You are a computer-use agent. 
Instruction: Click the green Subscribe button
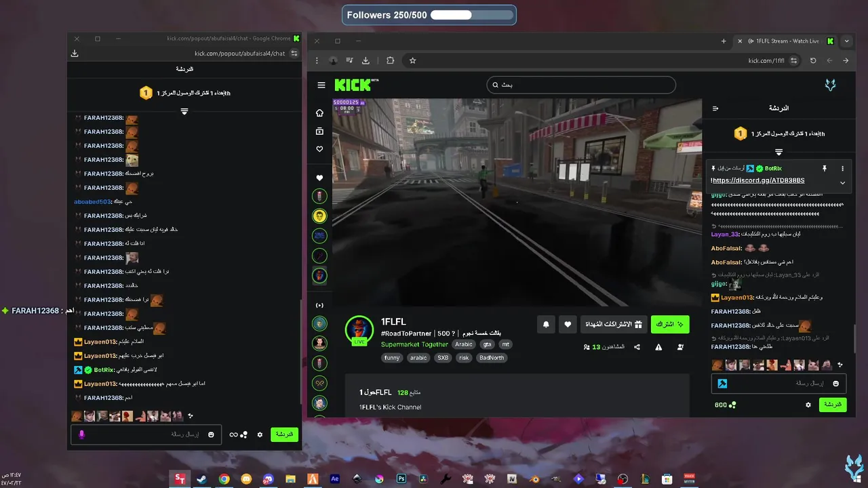tap(670, 325)
